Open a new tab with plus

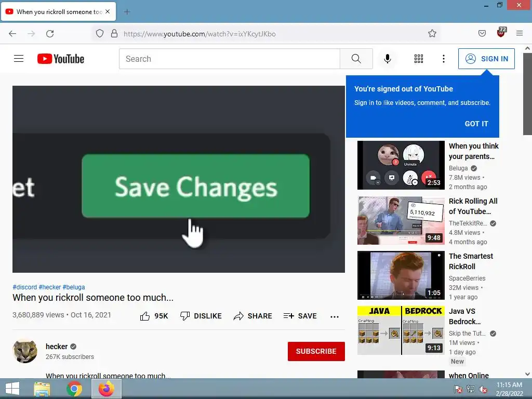(127, 12)
